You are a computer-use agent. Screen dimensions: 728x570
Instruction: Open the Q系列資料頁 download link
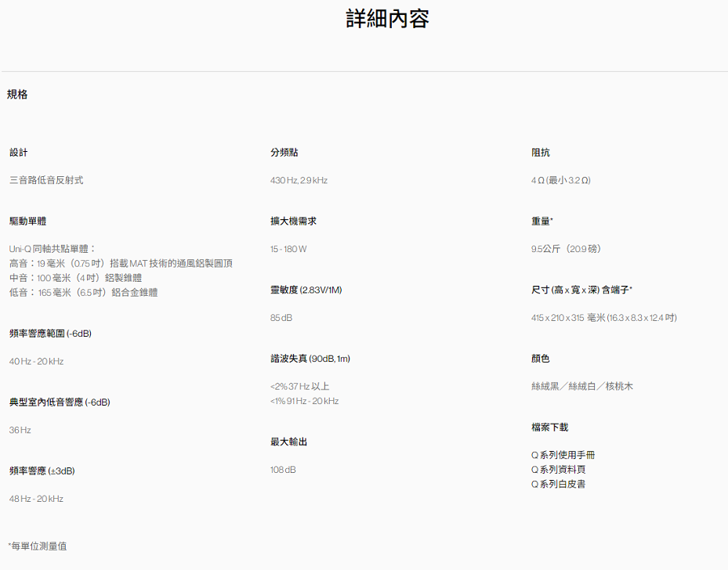(558, 470)
